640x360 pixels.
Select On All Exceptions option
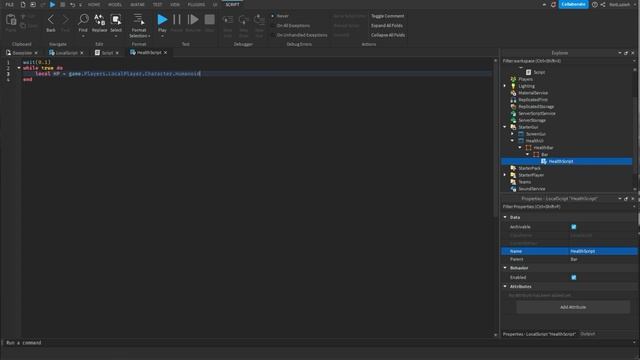[293, 26]
